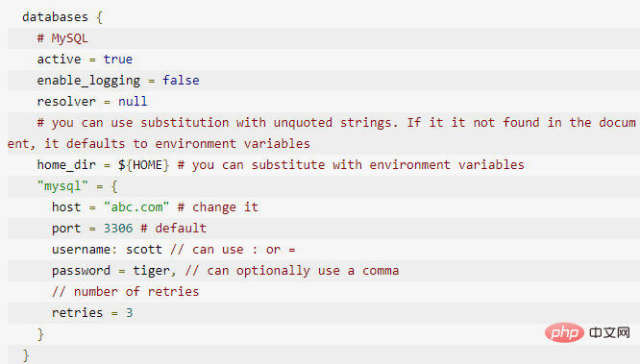The image size is (640, 364).
Task: Click the password value tiger
Action: coord(153,271)
